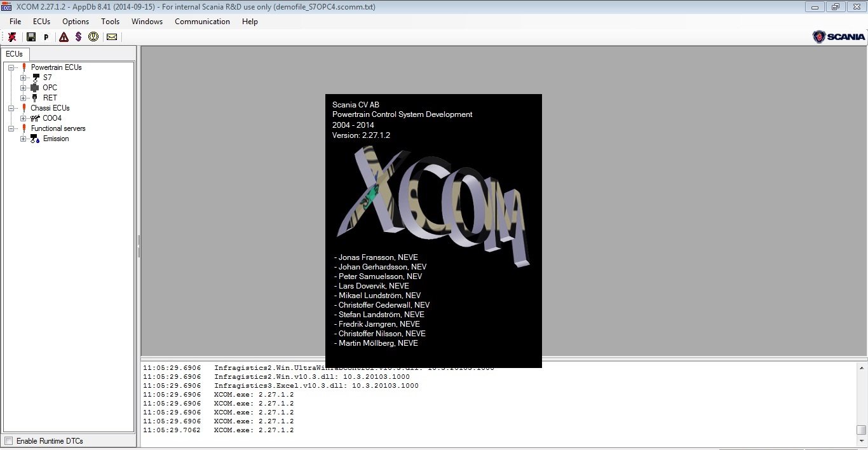Image resolution: width=868 pixels, height=450 pixels.
Task: Expand the Emission tree node
Action: pyautogui.click(x=24, y=139)
